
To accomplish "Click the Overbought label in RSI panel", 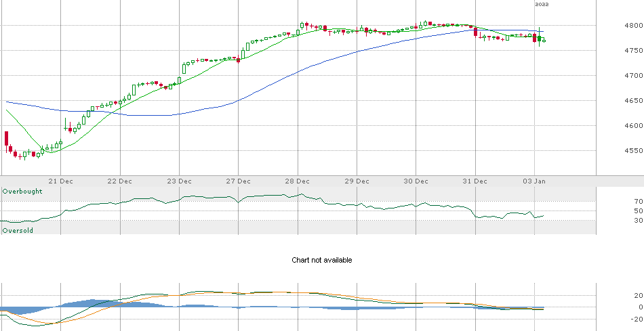I will pyautogui.click(x=22, y=192).
